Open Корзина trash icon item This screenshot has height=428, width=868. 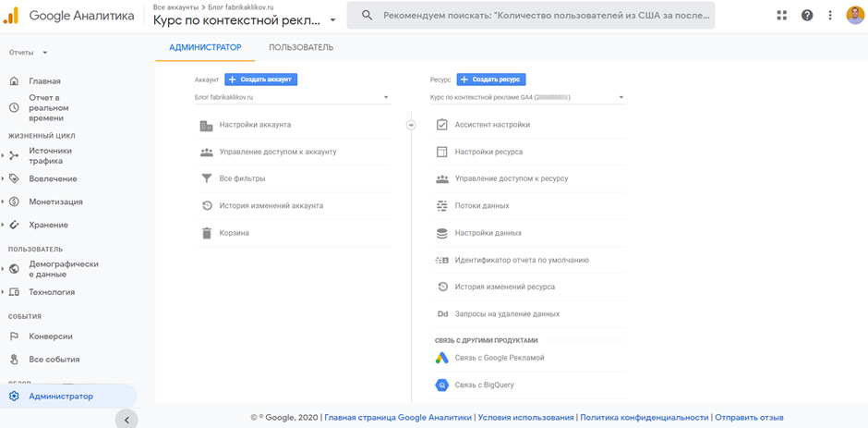pos(207,233)
